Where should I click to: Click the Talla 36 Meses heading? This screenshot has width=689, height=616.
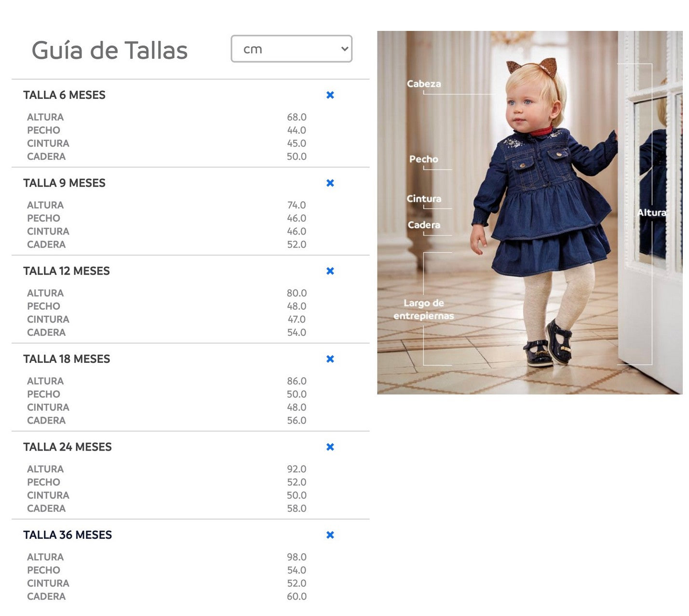click(68, 535)
